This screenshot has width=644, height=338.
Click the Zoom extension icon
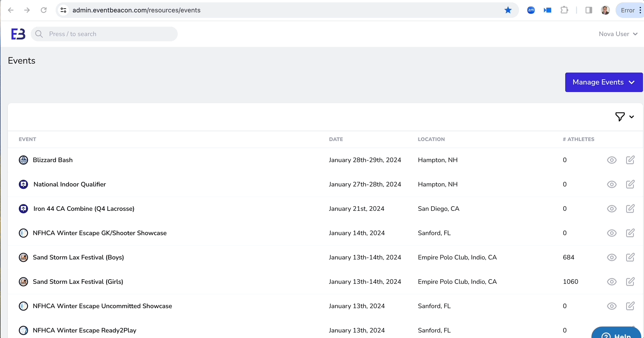531,10
